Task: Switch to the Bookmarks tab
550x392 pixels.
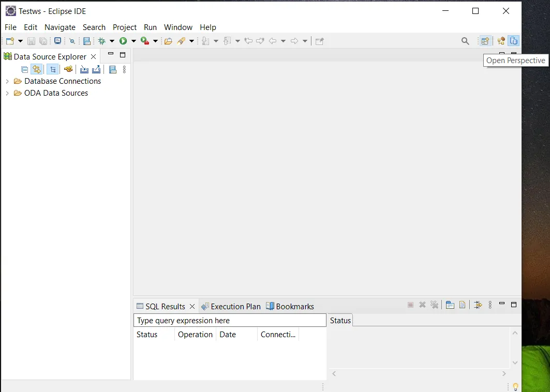Action: coord(290,307)
